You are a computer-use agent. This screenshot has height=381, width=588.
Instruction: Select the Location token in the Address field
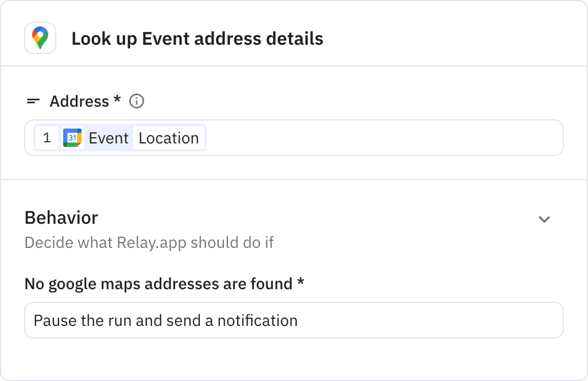click(x=169, y=138)
